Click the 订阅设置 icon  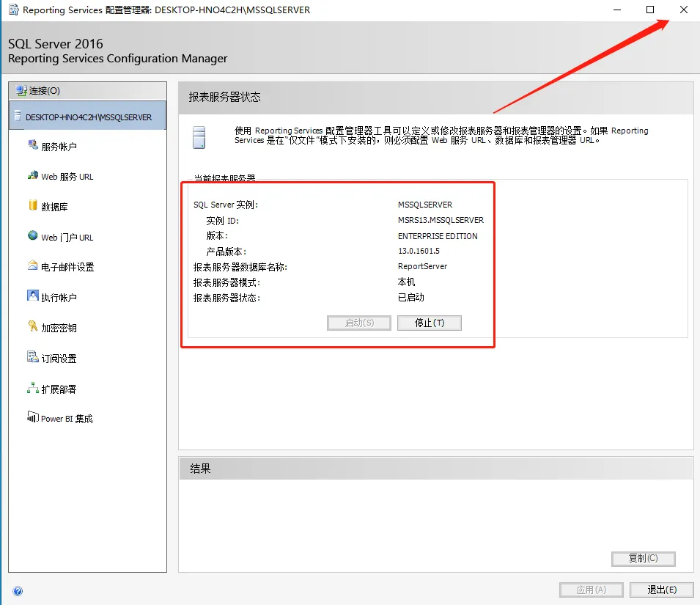pos(32,356)
